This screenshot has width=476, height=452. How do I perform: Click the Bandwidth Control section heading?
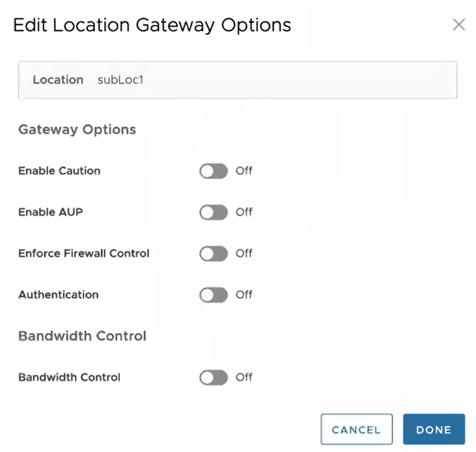(82, 336)
